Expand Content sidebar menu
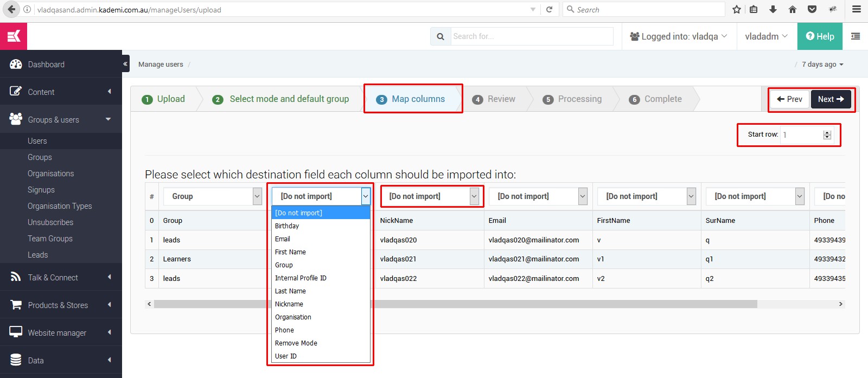The image size is (868, 378). coord(61,92)
